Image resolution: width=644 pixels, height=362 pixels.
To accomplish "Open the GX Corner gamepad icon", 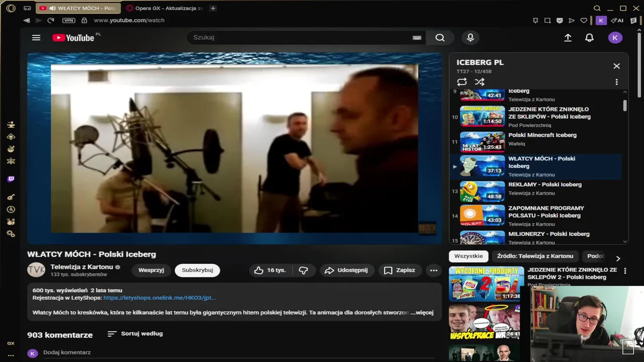I will 27,8.
